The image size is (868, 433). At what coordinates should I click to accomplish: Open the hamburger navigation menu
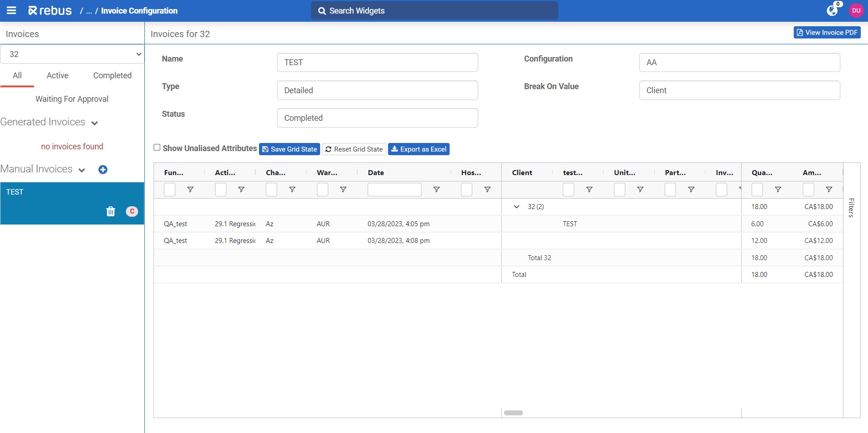point(11,10)
